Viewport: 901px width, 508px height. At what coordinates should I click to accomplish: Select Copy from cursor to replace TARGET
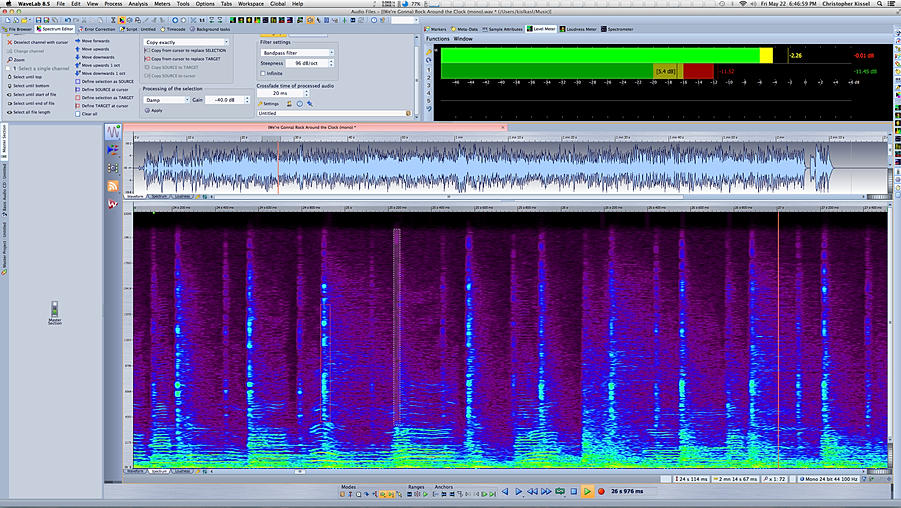tap(182, 59)
